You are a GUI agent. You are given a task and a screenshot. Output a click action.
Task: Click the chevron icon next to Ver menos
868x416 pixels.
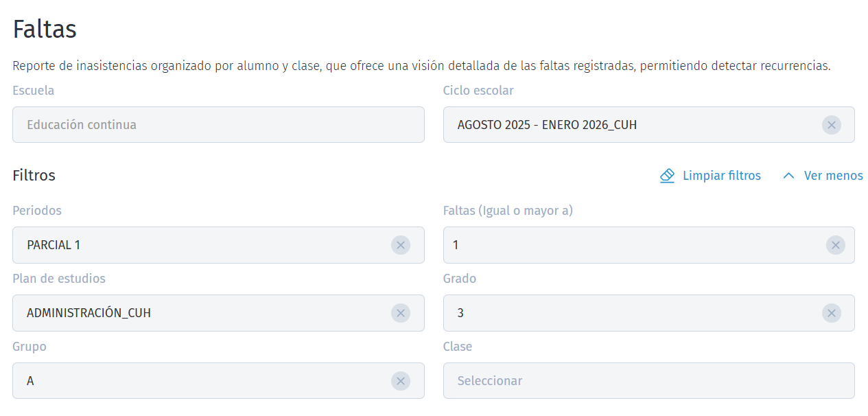click(x=788, y=176)
